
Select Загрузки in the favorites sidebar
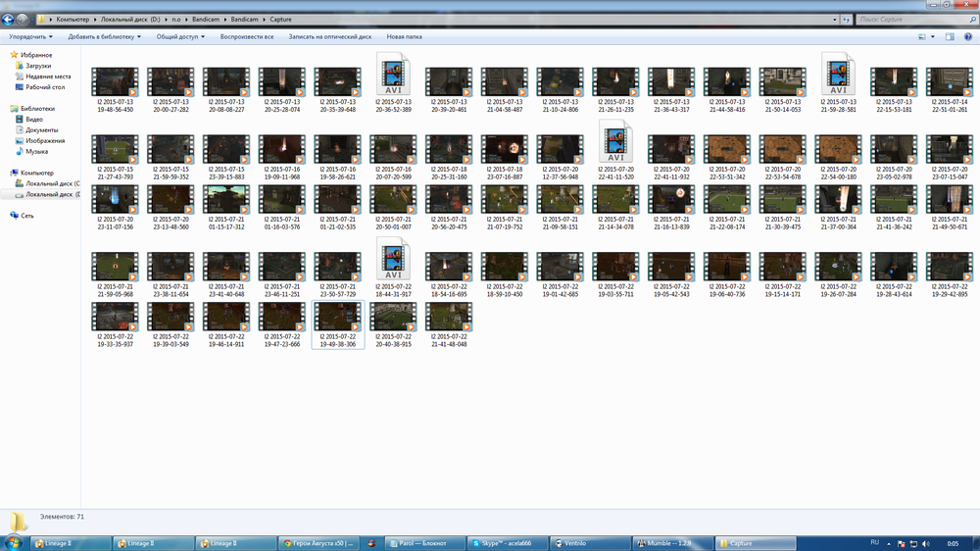click(39, 66)
